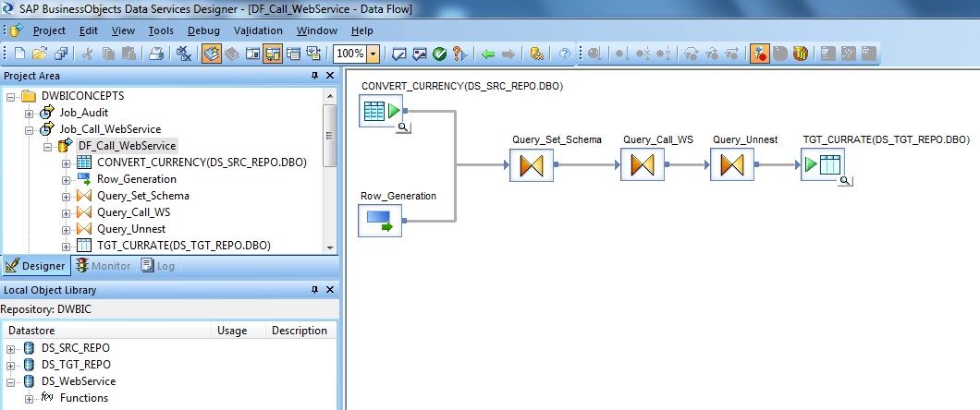This screenshot has width=980, height=410.
Task: Expand the Job_Audit tree node
Action: [29, 114]
